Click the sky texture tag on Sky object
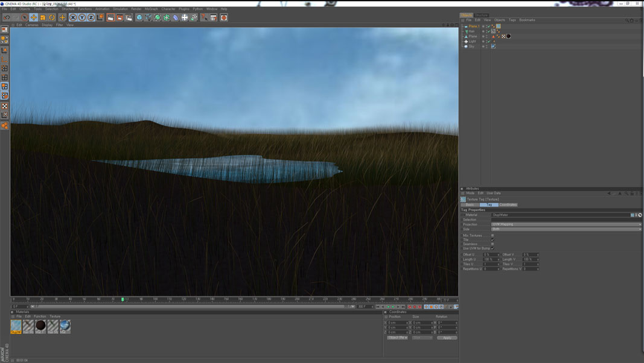644x363 pixels. [493, 46]
